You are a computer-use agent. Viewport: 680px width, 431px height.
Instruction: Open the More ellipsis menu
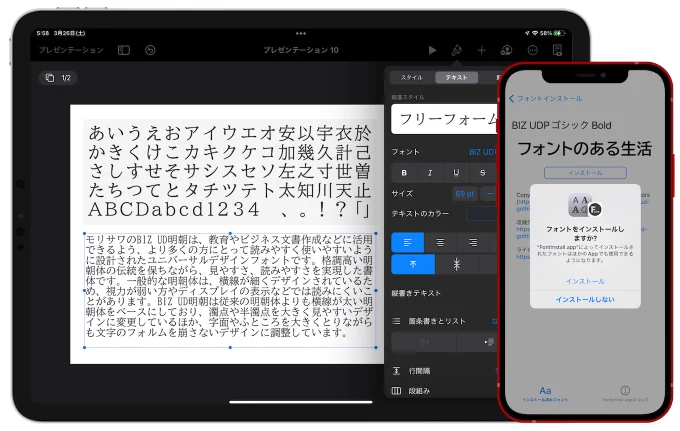coord(533,50)
